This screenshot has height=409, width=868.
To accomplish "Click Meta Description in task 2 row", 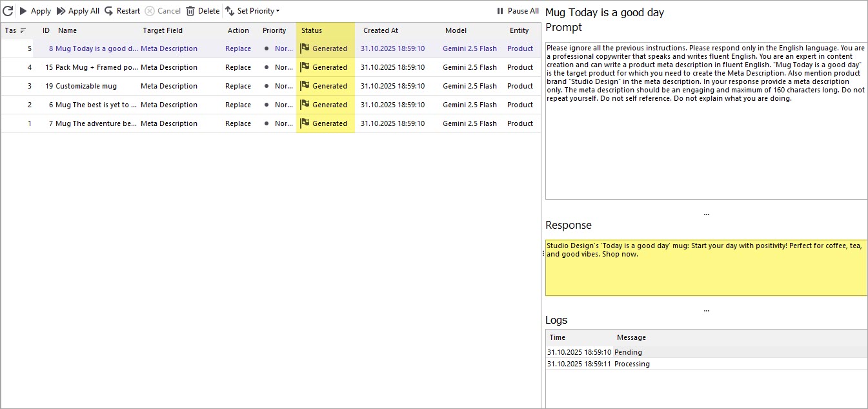I will click(x=169, y=105).
